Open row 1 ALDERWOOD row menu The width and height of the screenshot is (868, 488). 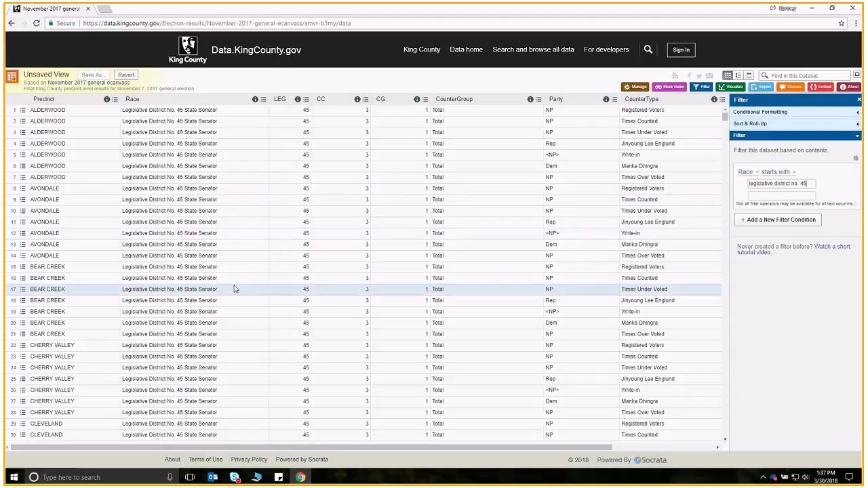pos(22,110)
